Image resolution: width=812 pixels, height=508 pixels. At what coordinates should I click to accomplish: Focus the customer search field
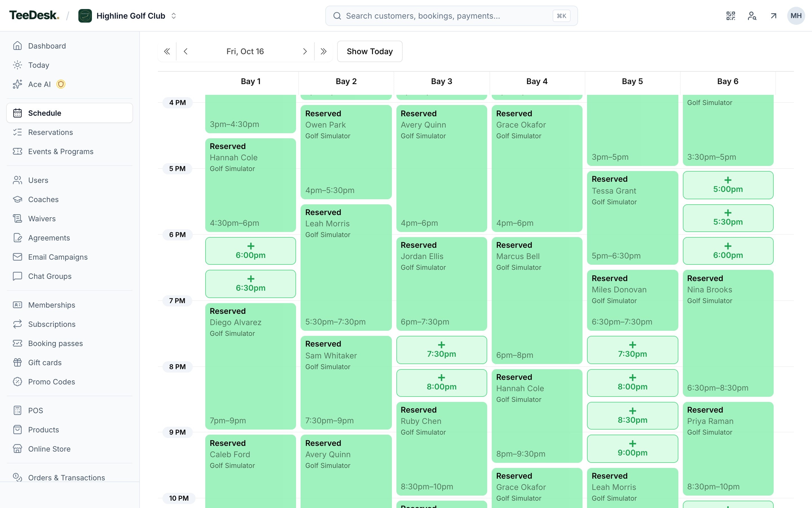[451, 16]
